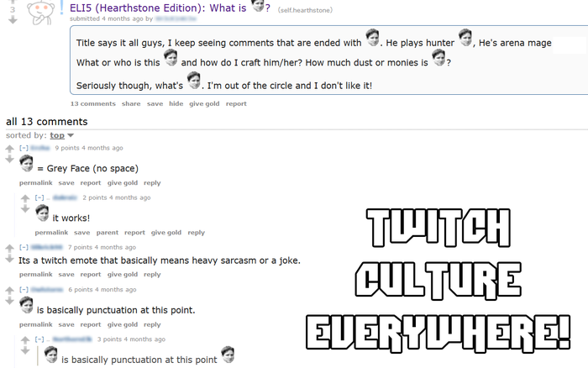Upvote the 6 points 'basically punctuation' comment
Screen dimensions: 588x368
[x=10, y=290]
